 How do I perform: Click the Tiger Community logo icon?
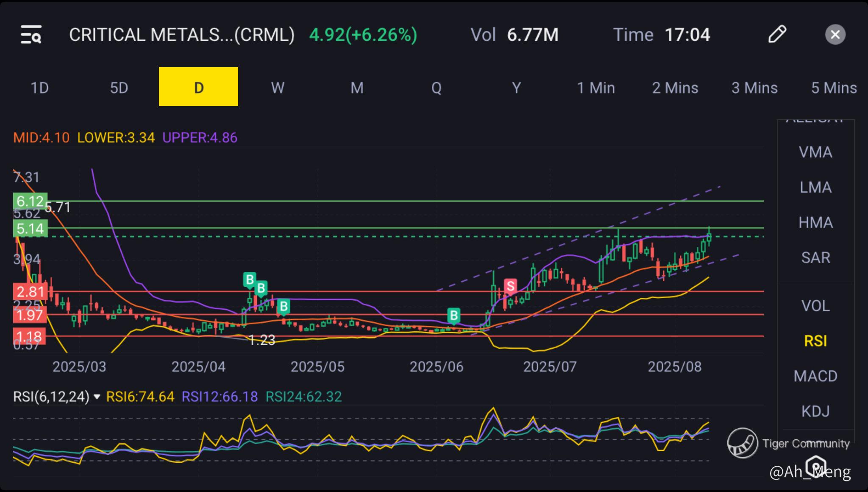click(742, 443)
